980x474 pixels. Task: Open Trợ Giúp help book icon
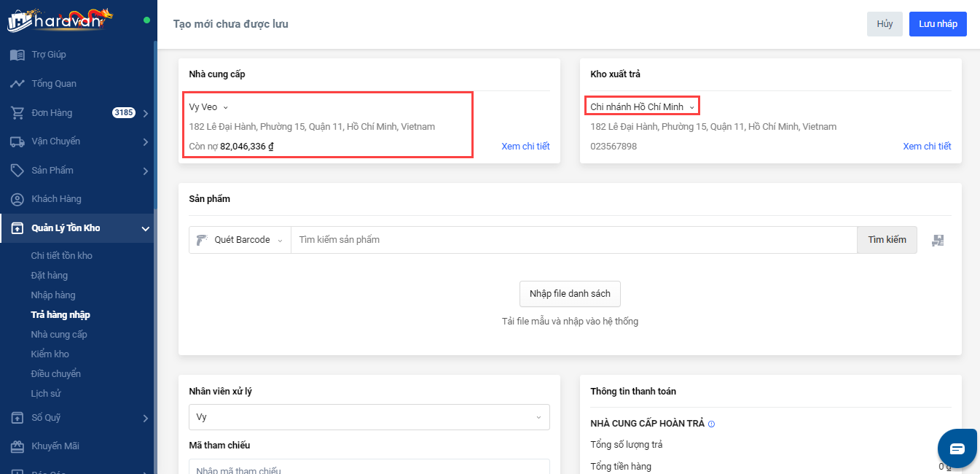click(x=17, y=55)
